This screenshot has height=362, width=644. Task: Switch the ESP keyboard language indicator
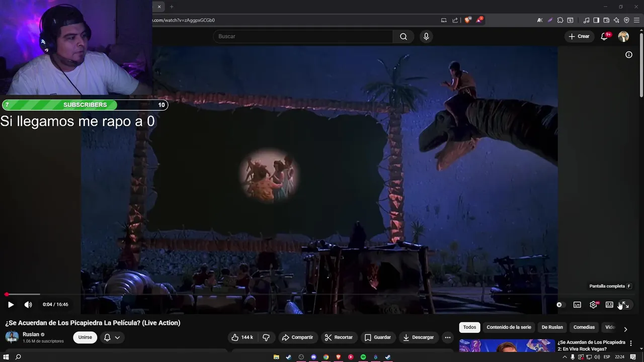pos(607,357)
